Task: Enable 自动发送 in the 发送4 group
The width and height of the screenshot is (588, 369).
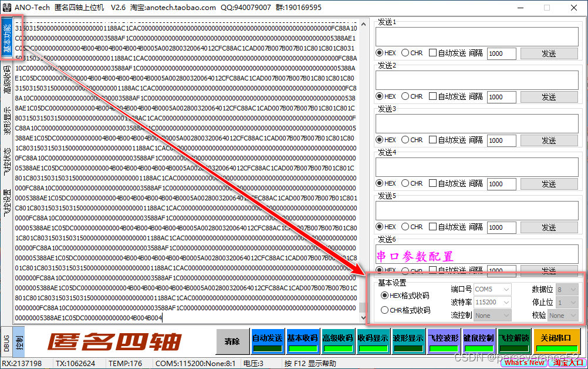Action: [x=447, y=183]
